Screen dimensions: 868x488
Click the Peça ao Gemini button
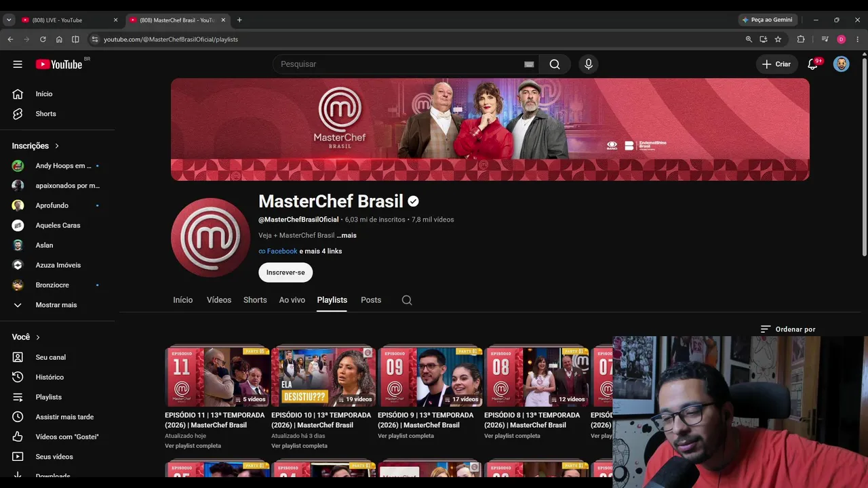coord(768,20)
